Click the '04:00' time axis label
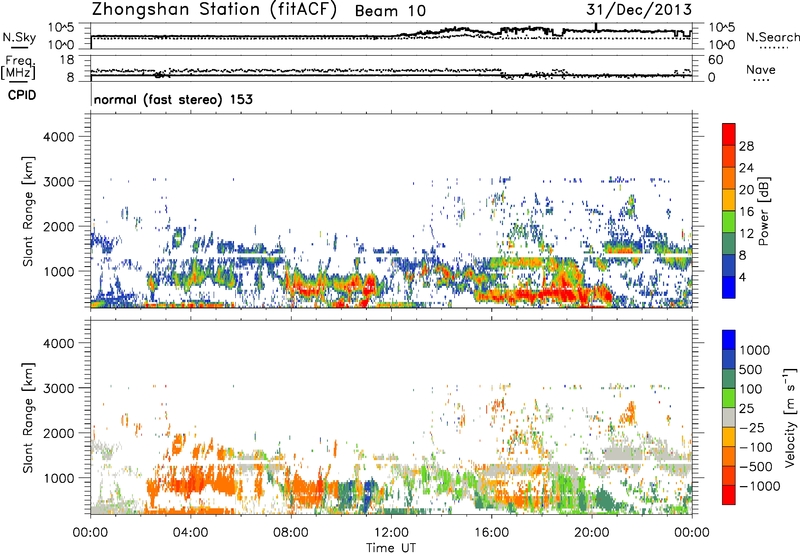Image resolution: width=800 pixels, height=554 pixels. tap(190, 533)
